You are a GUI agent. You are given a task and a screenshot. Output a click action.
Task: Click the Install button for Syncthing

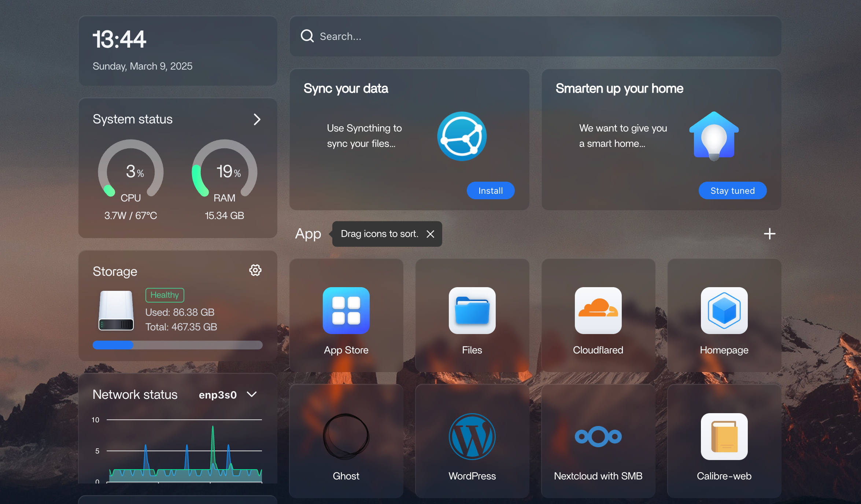[x=490, y=190]
